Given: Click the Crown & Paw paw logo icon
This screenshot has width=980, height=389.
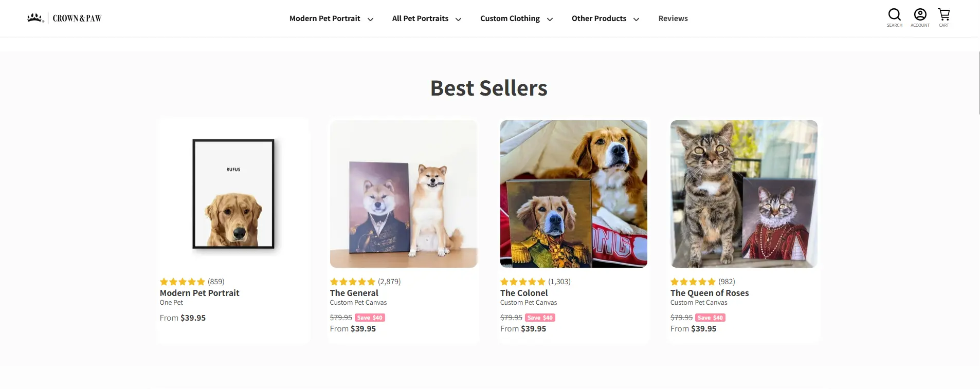Looking at the screenshot, I should pos(34,17).
